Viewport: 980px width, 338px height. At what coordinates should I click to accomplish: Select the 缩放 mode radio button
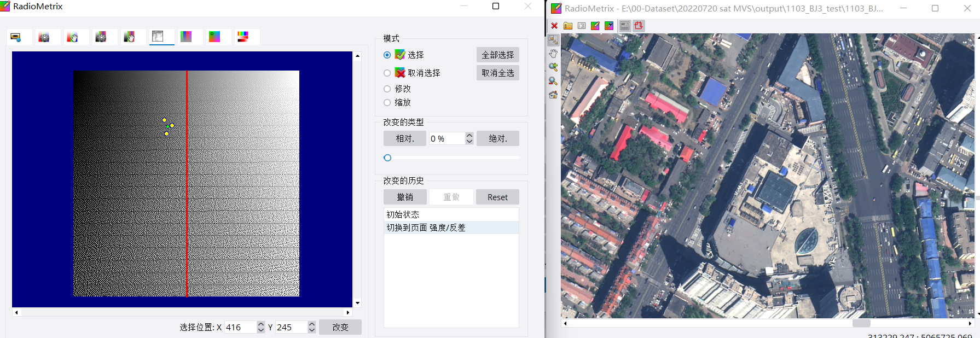coord(387,102)
